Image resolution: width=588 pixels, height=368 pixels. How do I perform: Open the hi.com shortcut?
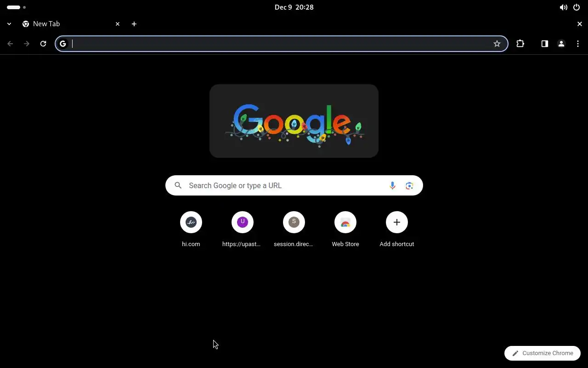click(x=191, y=229)
